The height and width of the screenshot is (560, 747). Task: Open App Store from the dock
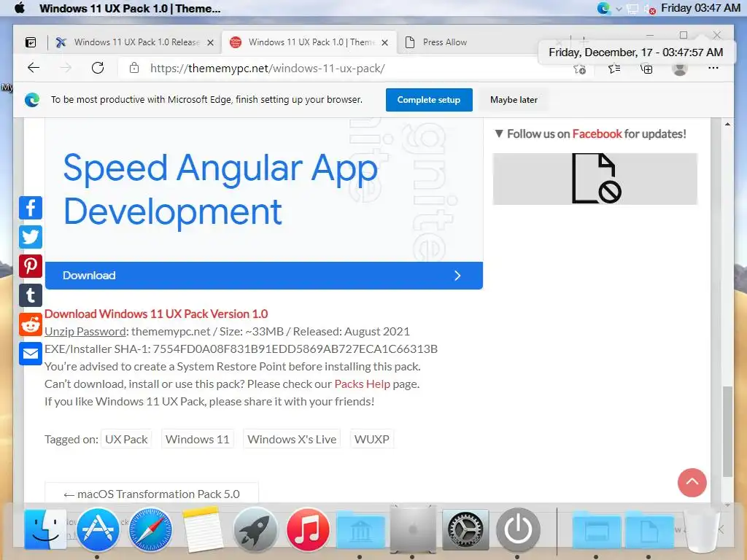[98, 529]
